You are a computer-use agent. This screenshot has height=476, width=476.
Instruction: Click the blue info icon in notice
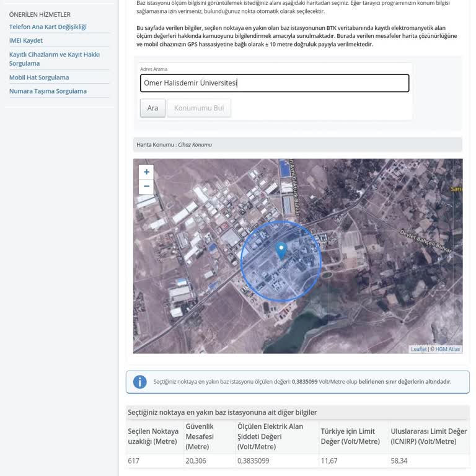coord(140,382)
